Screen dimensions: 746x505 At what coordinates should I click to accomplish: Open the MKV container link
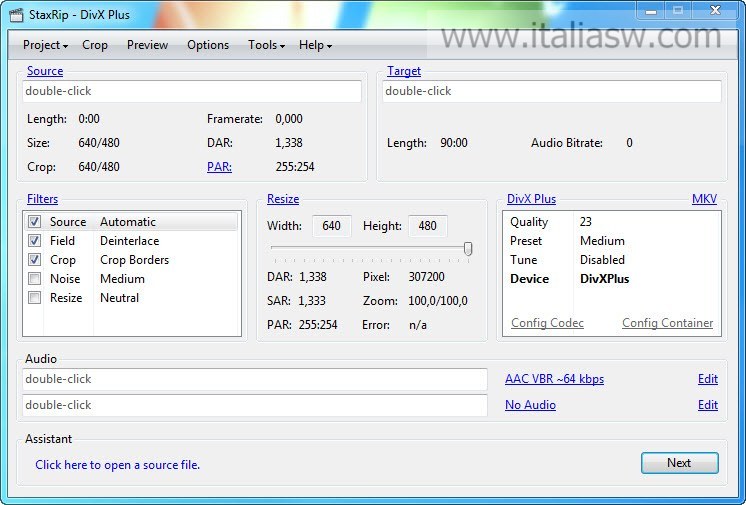704,199
